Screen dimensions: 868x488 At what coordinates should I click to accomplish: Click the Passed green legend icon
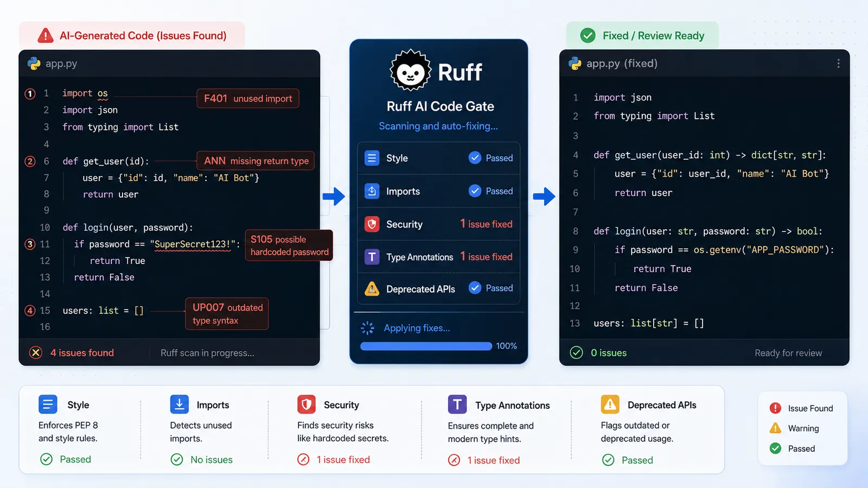tap(775, 448)
